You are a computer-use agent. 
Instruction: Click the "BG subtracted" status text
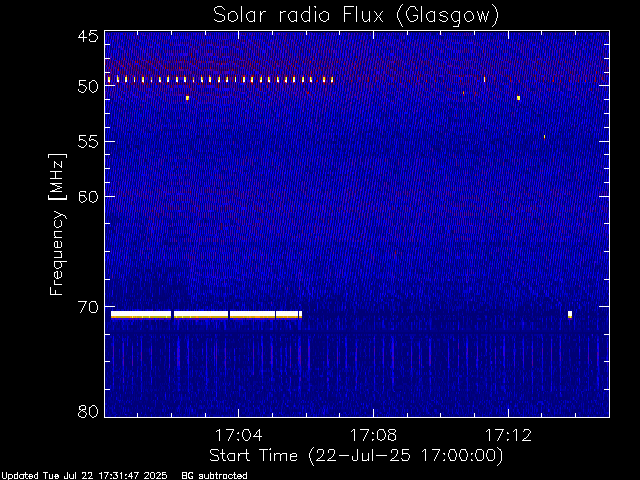215,476
